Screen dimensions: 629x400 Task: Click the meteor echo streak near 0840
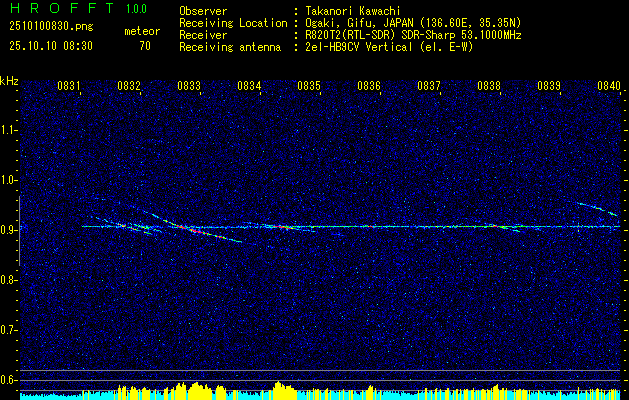(x=597, y=209)
